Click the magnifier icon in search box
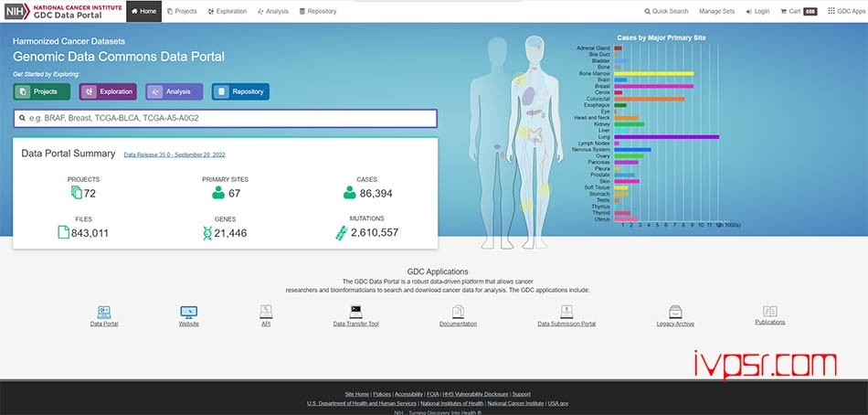Screen dimensions: 868x415 pyautogui.click(x=22, y=118)
